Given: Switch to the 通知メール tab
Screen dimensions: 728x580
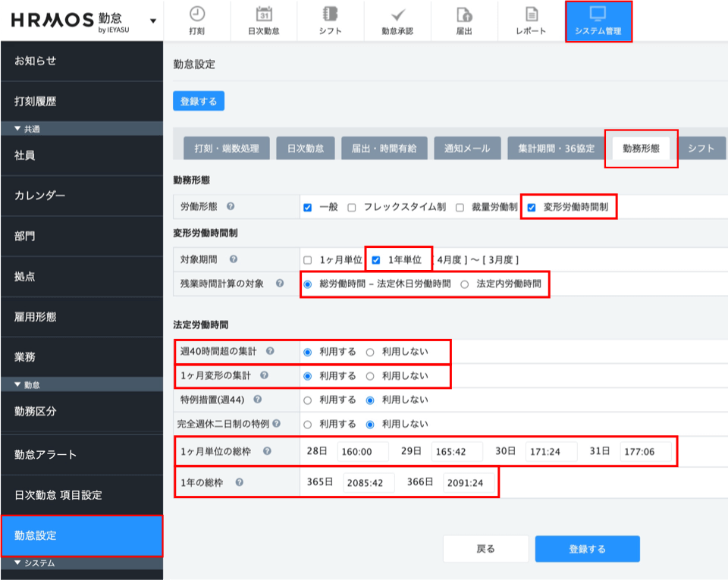Looking at the screenshot, I should click(466, 149).
